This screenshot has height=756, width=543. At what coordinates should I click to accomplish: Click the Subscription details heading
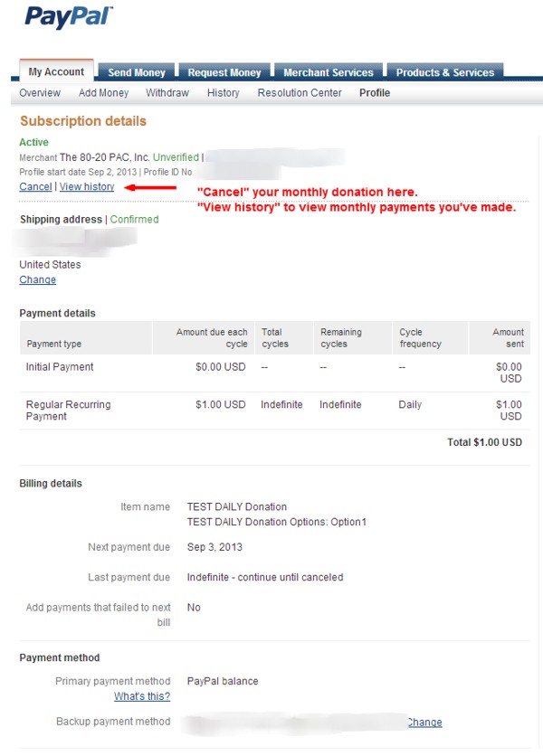83,121
